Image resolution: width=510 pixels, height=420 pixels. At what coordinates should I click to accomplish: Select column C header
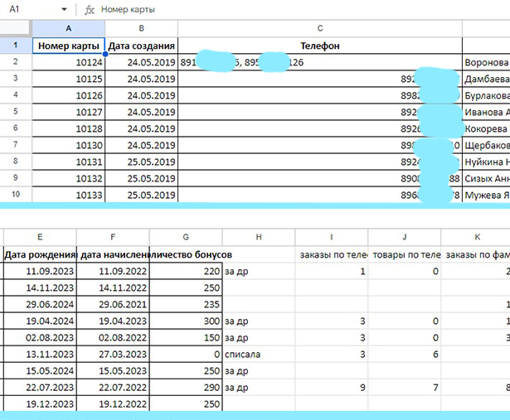319,28
